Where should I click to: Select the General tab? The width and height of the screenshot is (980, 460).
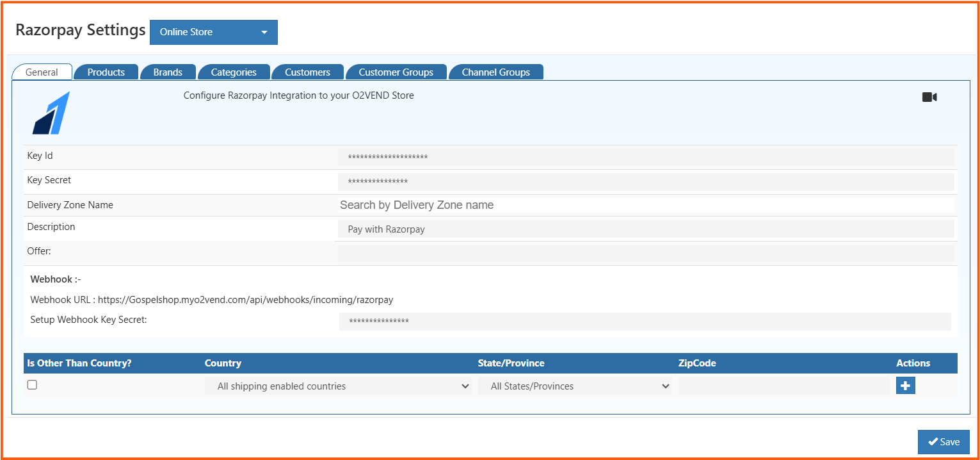[x=42, y=72]
